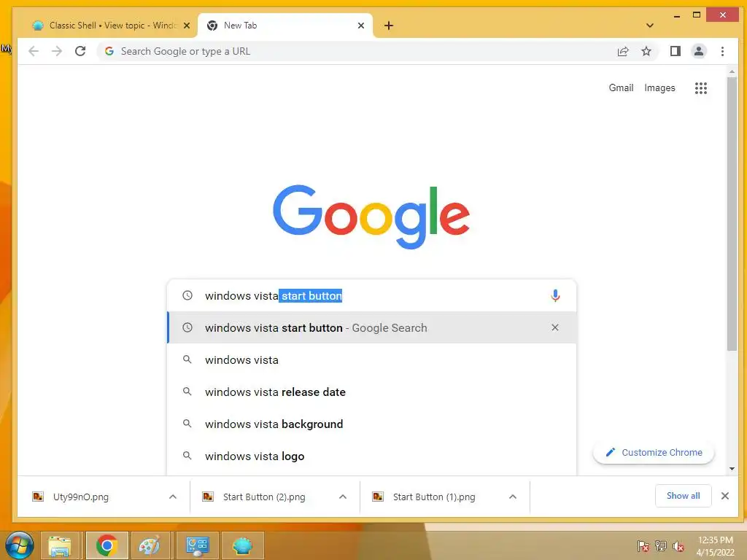The height and width of the screenshot is (560, 747).
Task: Go forward using the browser forward arrow
Action: (57, 51)
